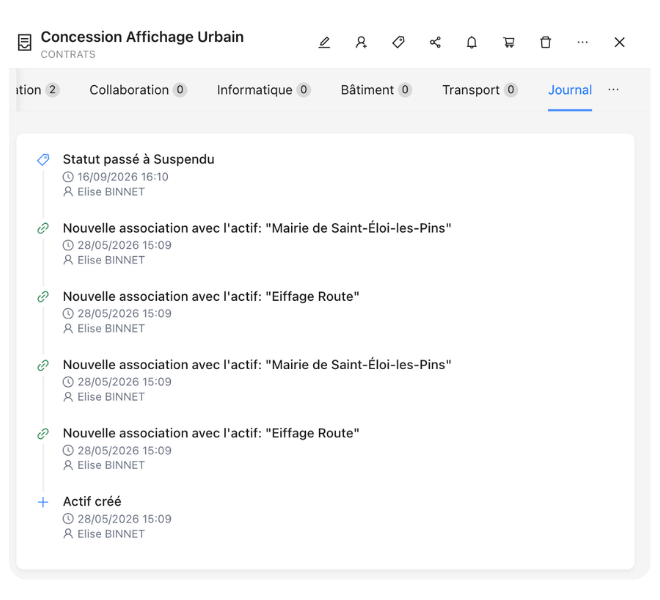Image resolution: width=660 pixels, height=600 pixels.
Task: Click the Transport tab count badge
Action: coord(511,90)
